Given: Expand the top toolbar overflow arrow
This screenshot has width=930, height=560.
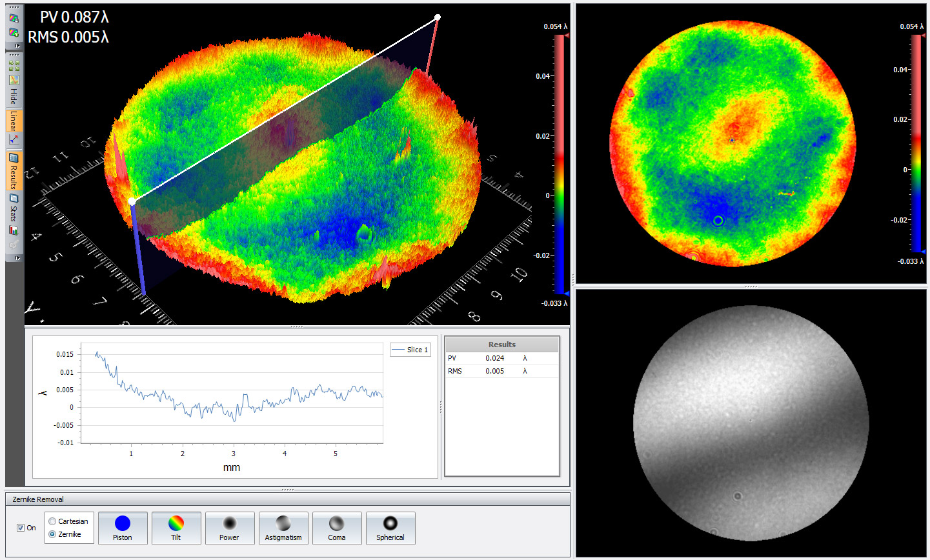Looking at the screenshot, I should 17,45.
